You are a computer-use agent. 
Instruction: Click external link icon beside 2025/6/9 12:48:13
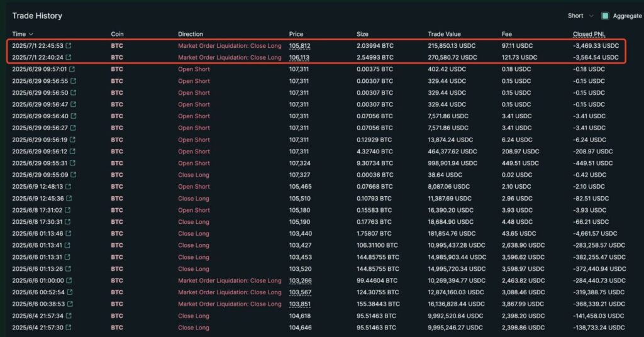pos(68,187)
